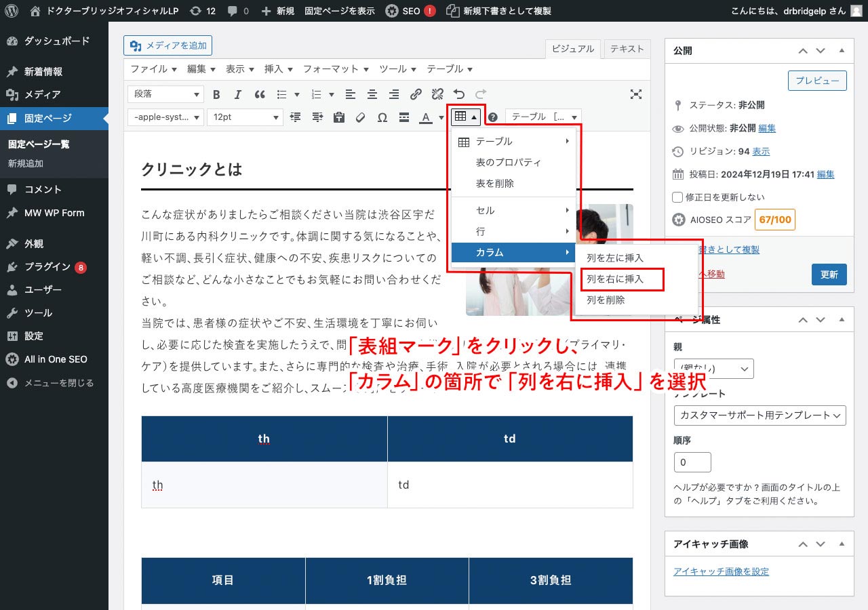Click the numbered list icon

pyautogui.click(x=316, y=95)
